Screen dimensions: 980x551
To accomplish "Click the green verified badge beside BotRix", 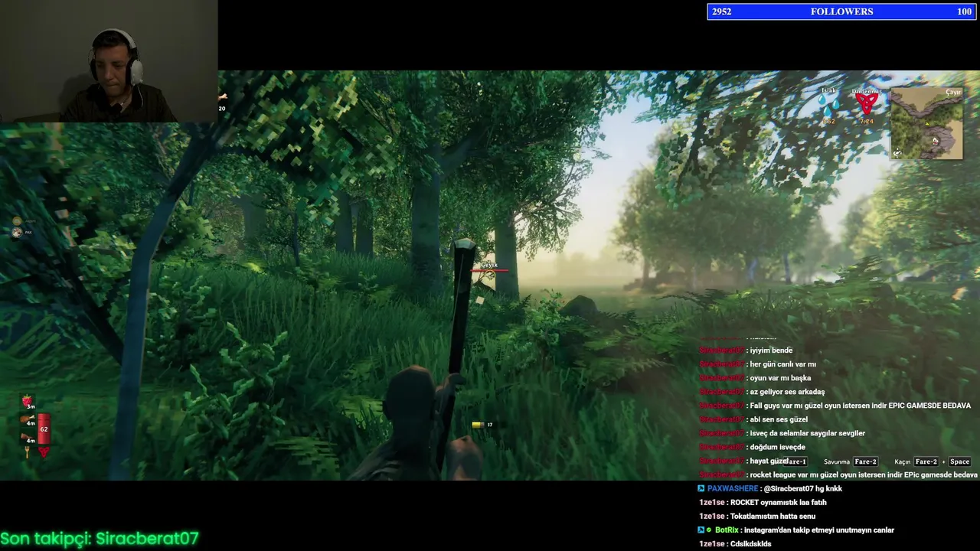I will point(709,530).
